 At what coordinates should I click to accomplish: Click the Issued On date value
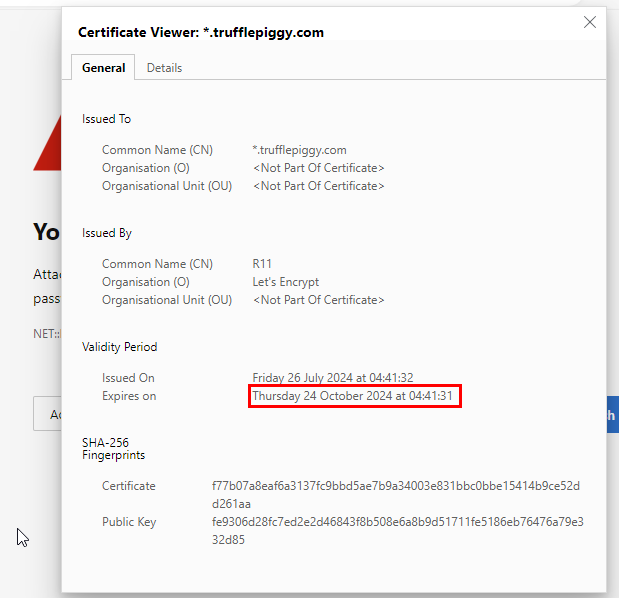click(333, 378)
